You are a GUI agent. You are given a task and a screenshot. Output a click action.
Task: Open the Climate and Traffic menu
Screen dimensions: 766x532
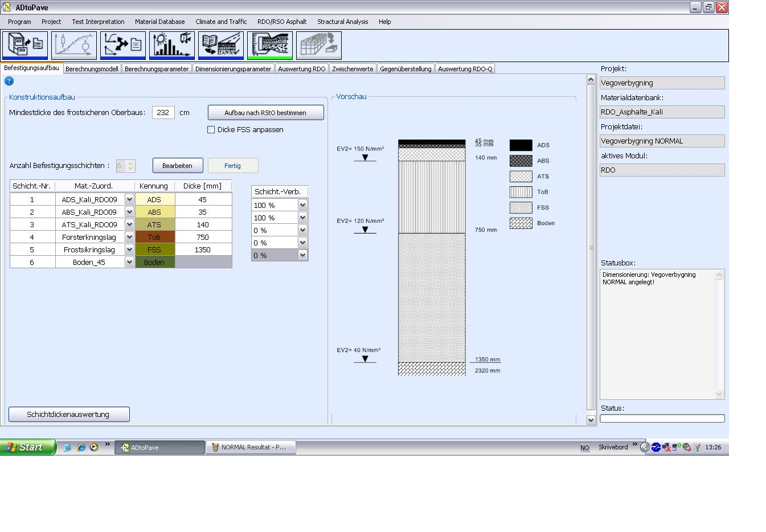[221, 22]
